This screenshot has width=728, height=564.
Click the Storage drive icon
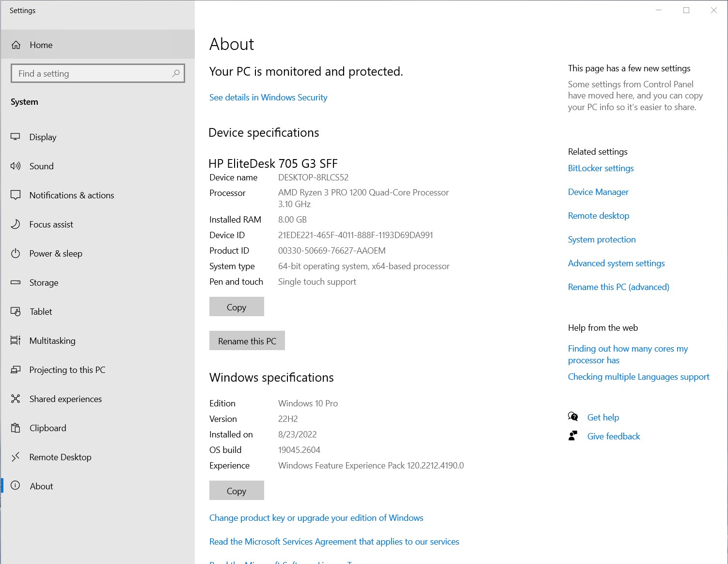point(16,282)
